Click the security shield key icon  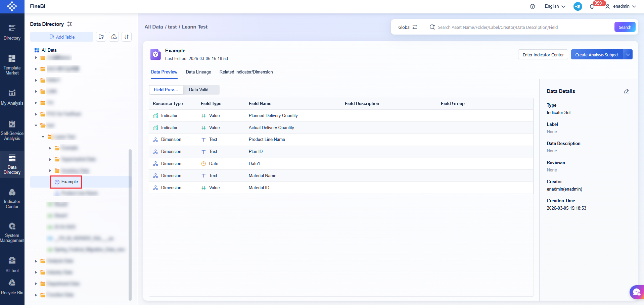point(533,6)
